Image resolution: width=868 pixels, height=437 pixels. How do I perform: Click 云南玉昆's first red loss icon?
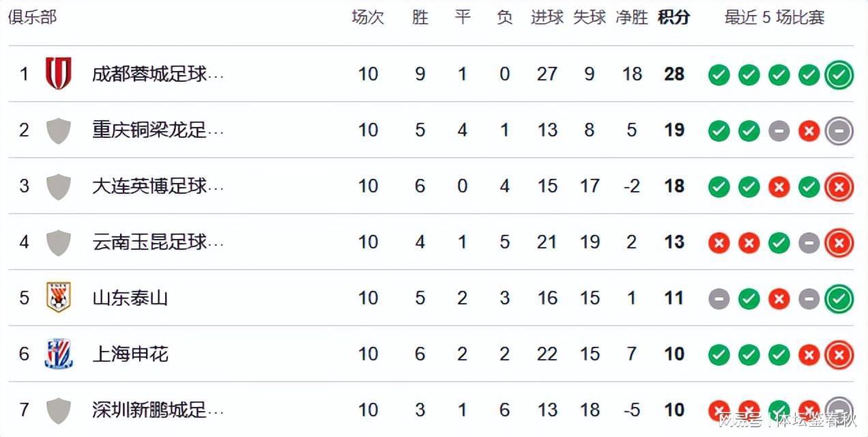[719, 242]
